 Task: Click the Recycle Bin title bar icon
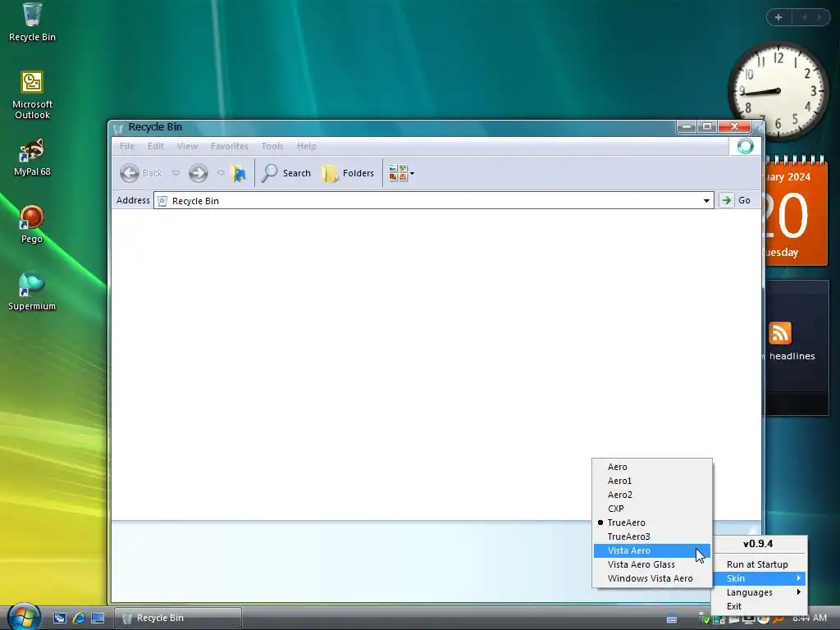118,127
